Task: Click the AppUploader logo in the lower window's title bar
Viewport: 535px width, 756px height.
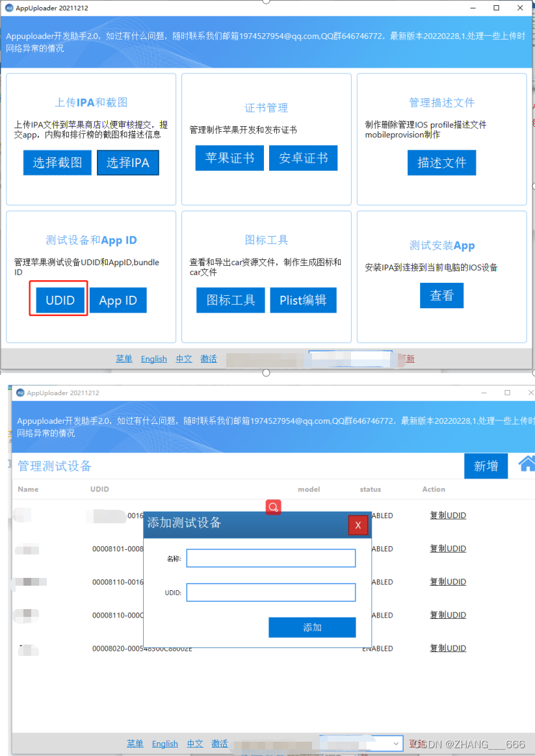Action: [20, 393]
